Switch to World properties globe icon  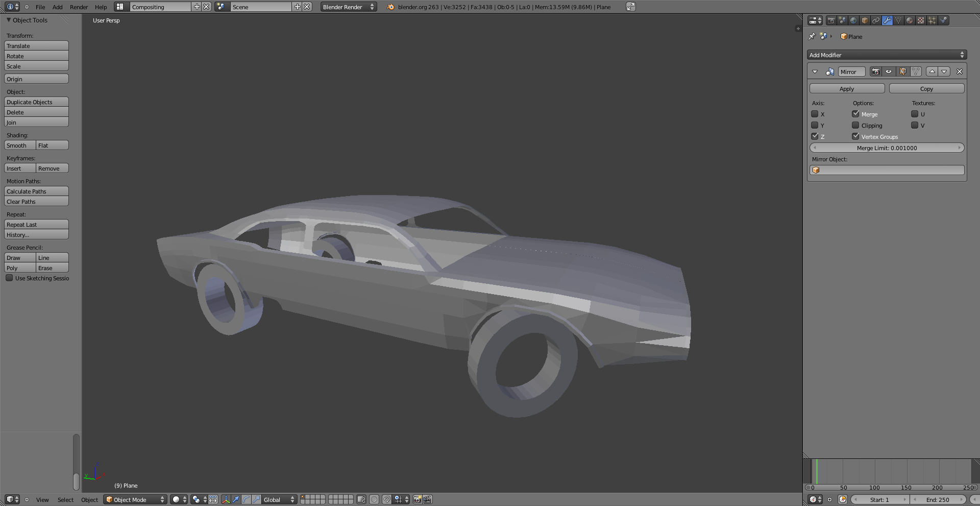click(x=853, y=20)
